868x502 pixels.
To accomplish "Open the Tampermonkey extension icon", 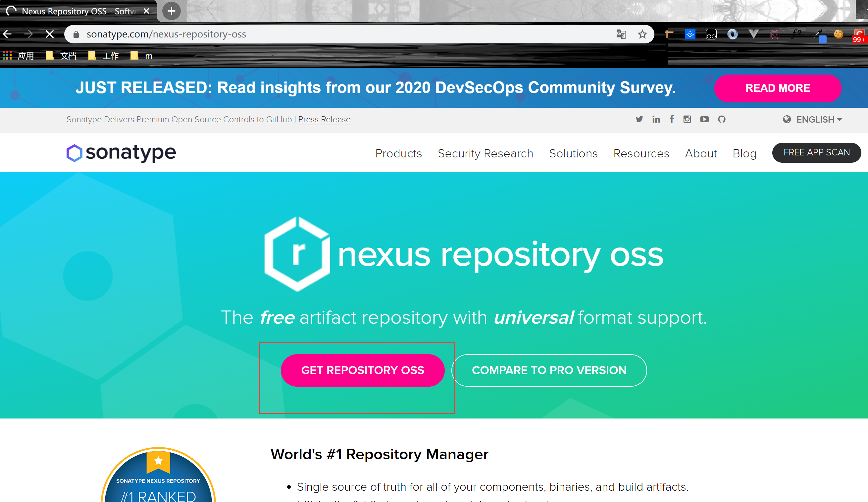I will [711, 34].
